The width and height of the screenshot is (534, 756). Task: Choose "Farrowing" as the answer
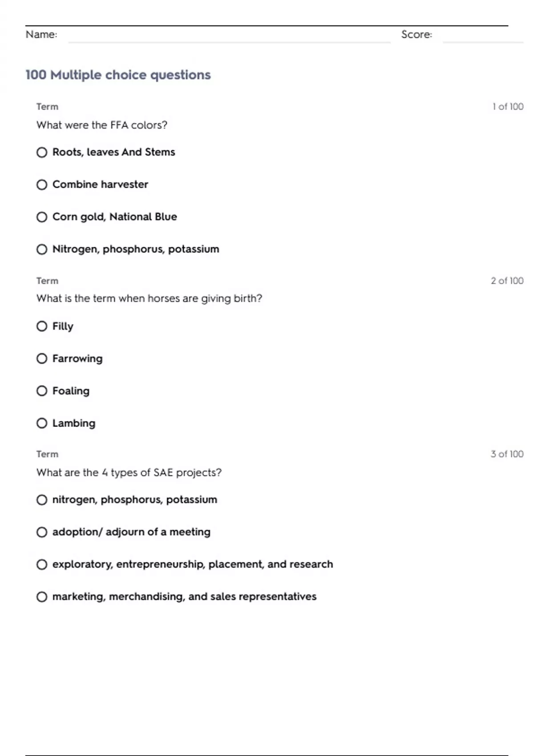click(x=42, y=358)
